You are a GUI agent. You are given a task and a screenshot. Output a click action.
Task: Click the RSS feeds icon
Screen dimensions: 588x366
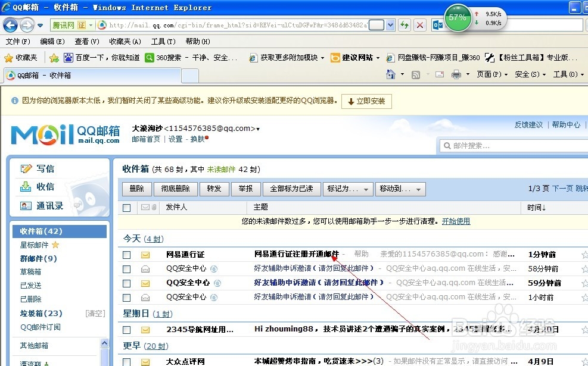(x=415, y=75)
